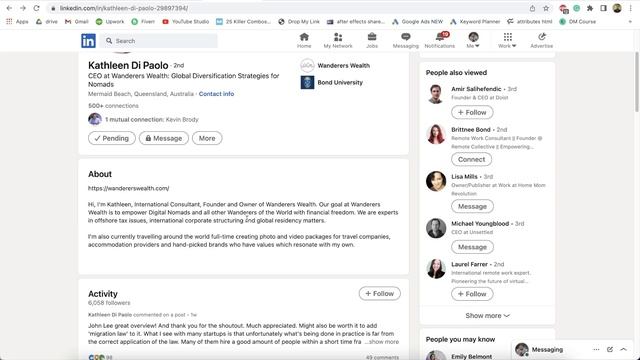Open the extensions puzzle icon
The width and height of the screenshot is (640, 360).
coord(590,8)
